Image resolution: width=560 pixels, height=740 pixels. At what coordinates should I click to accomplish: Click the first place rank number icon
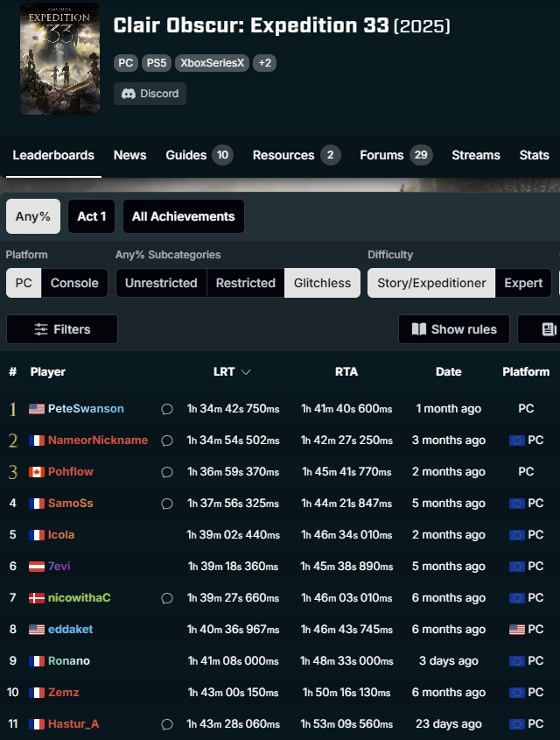(13, 409)
